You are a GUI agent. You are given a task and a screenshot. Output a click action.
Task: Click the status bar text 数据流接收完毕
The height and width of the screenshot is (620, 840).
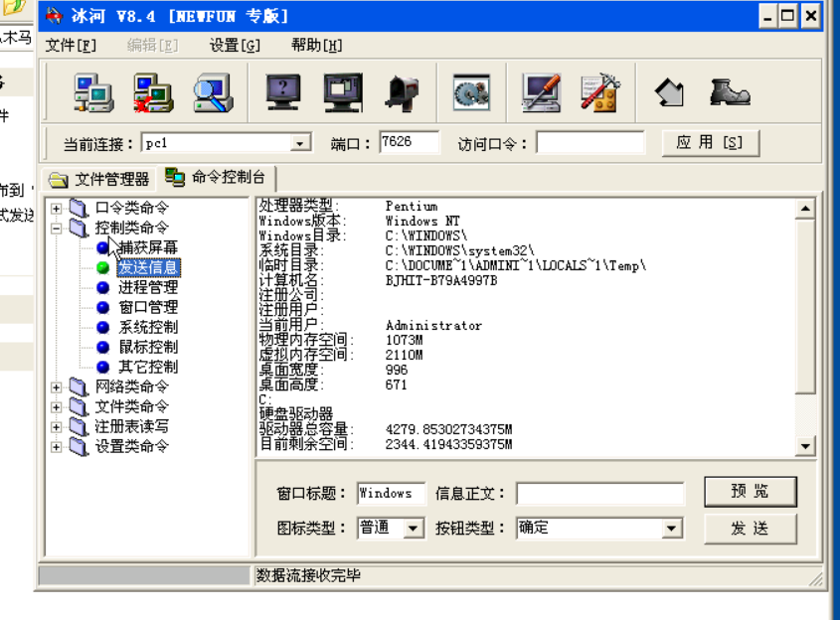tap(308, 575)
